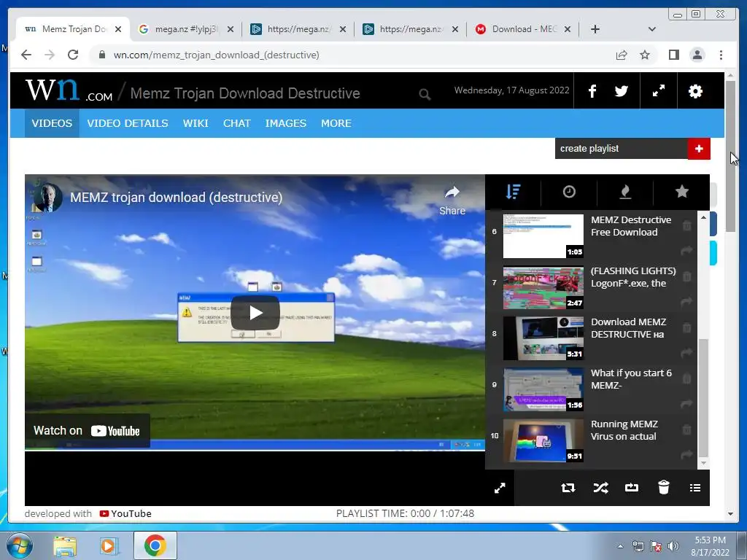This screenshot has height=560, width=747.
Task: Switch to Download - MEGA browser tab
Action: click(x=523, y=29)
